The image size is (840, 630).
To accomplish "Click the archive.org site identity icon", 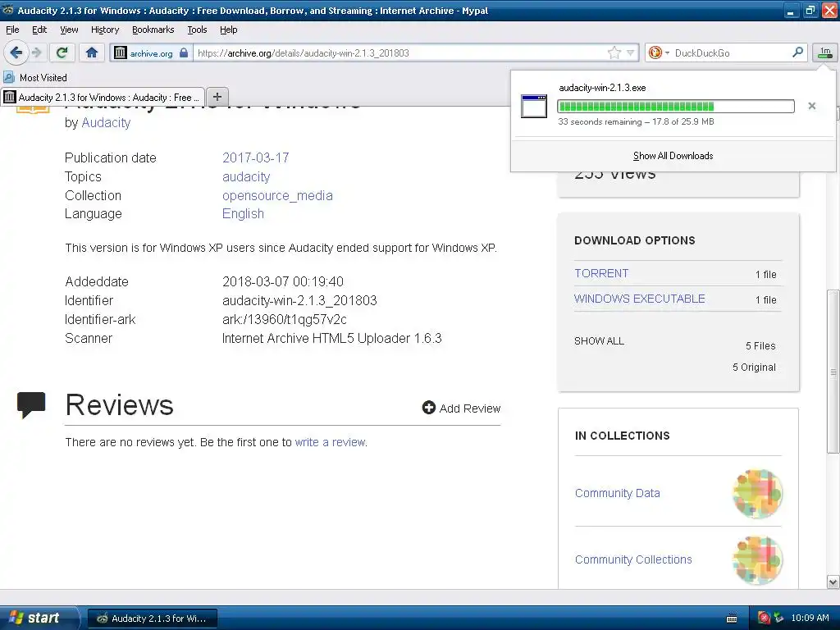I will [x=121, y=52].
